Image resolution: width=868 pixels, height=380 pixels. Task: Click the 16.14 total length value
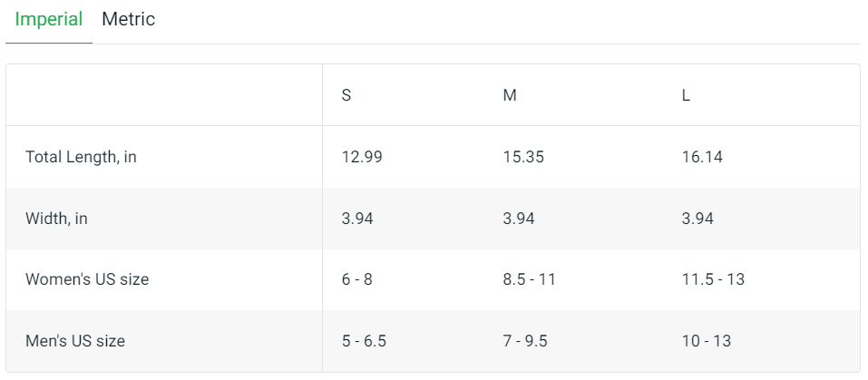pos(702,157)
